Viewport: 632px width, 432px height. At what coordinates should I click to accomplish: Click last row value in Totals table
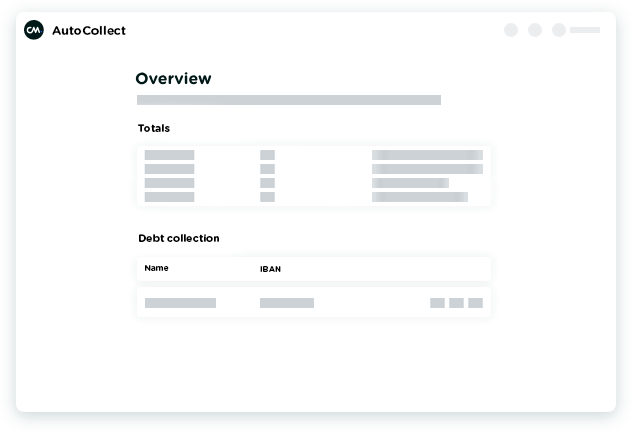coord(419,197)
